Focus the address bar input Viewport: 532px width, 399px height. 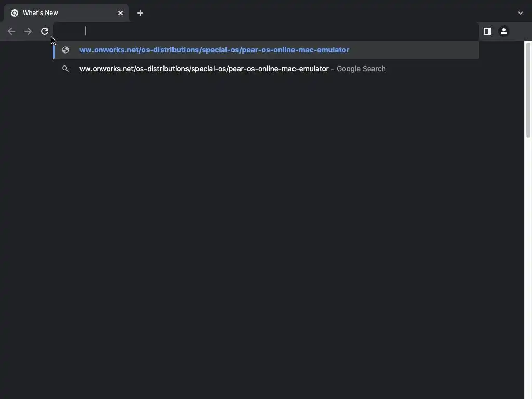(266, 31)
